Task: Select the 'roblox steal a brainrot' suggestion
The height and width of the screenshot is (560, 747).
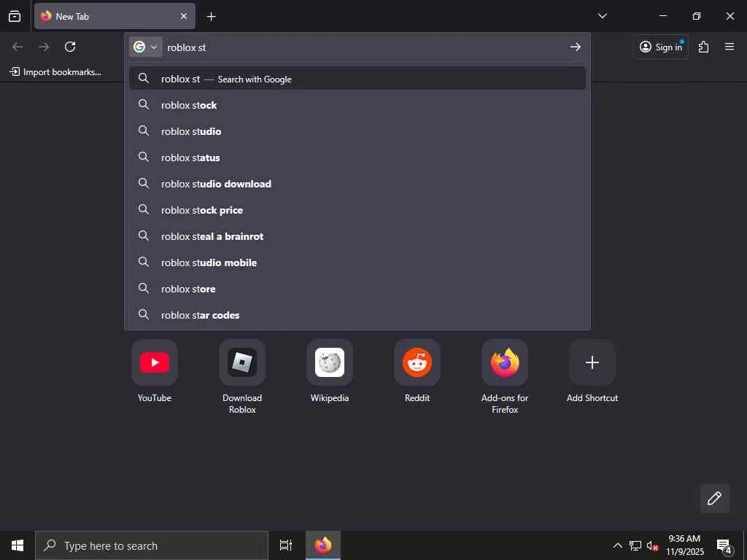Action: pyautogui.click(x=357, y=236)
